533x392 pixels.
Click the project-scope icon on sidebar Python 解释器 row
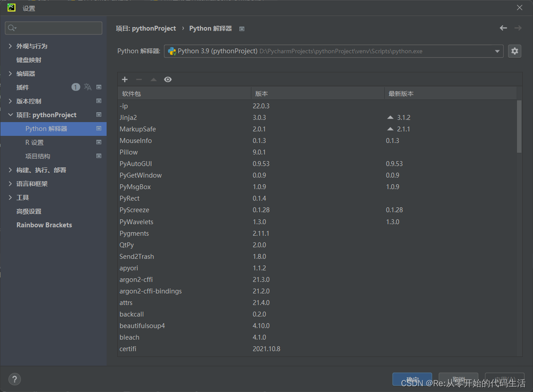(99, 129)
